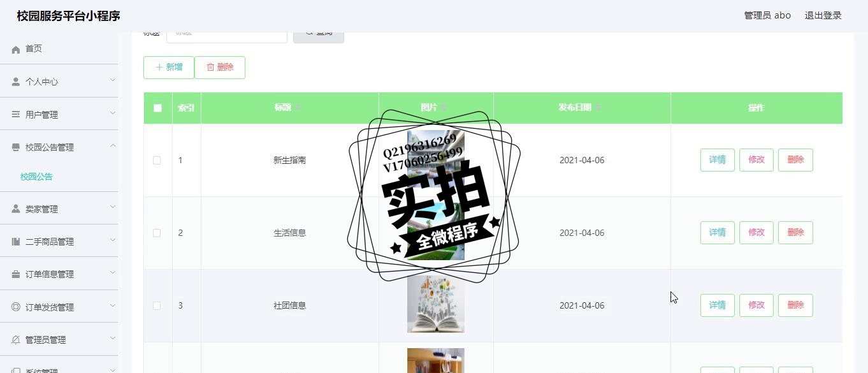Click the 二手商品管理 sidebar icon
The image size is (868, 373).
point(16,242)
